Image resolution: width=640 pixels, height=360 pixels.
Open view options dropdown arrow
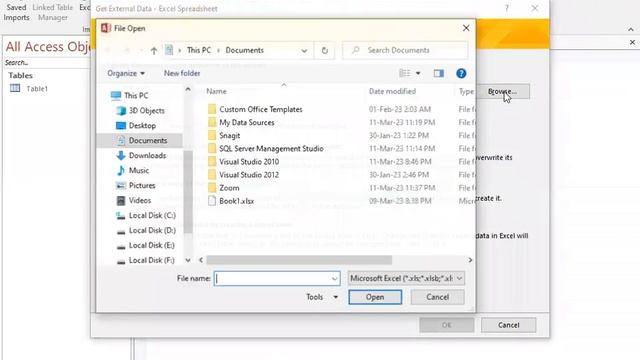(x=418, y=73)
